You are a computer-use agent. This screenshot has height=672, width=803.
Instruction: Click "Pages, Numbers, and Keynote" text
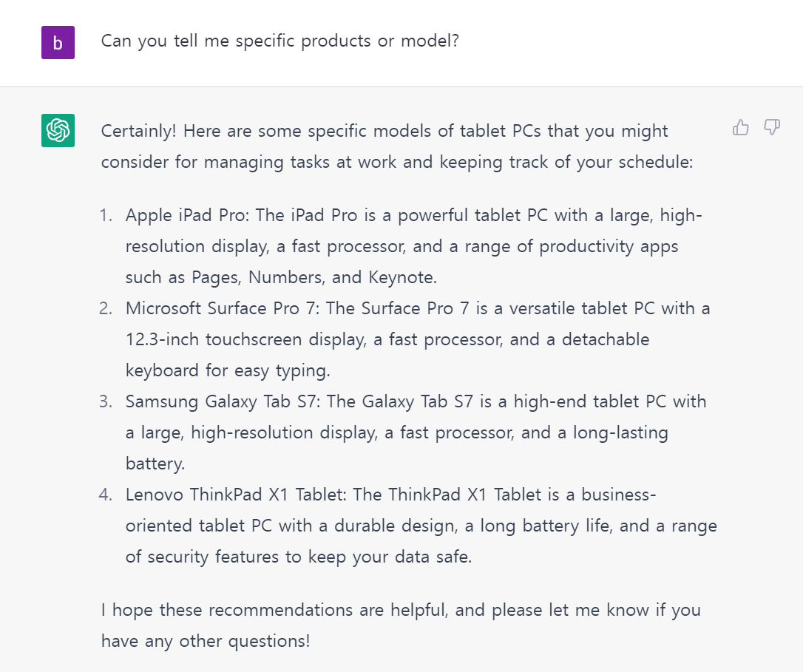pyautogui.click(x=314, y=277)
